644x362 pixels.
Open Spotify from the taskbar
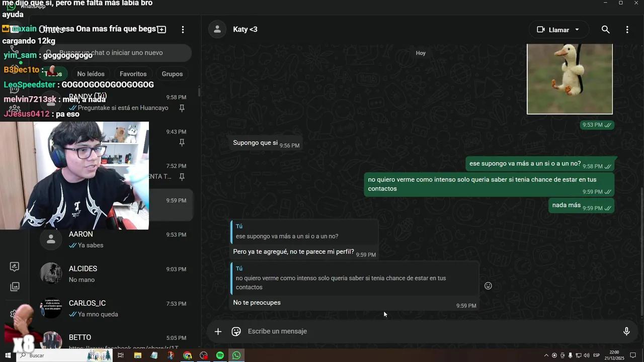(x=220, y=355)
